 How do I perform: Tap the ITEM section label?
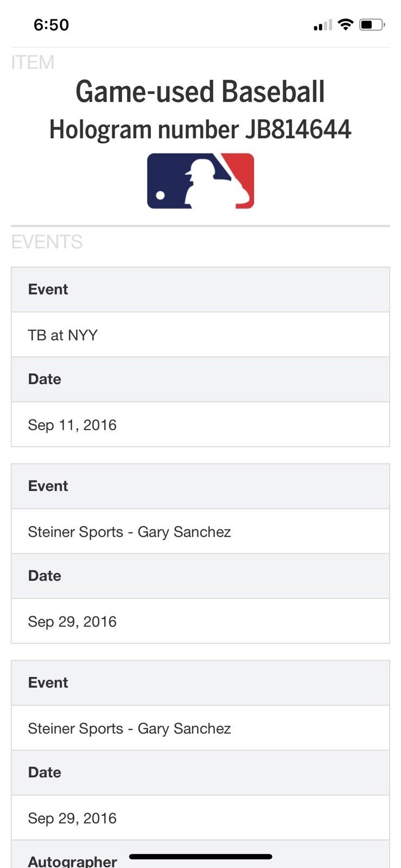(33, 62)
